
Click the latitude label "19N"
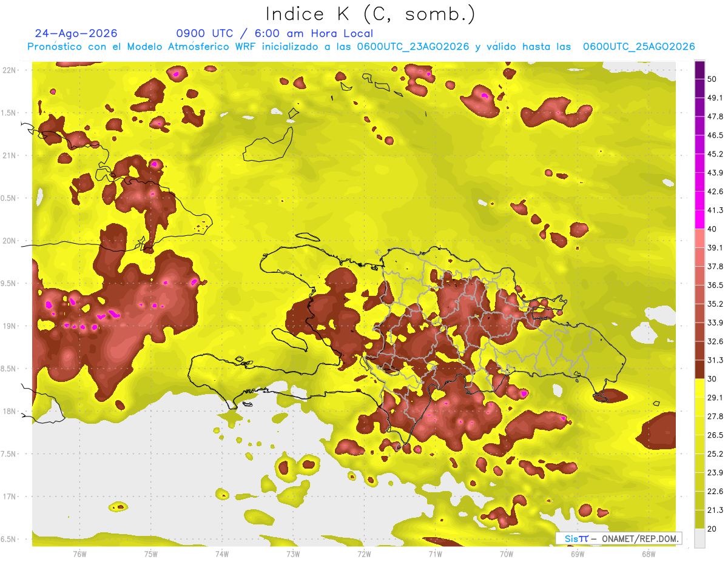(10, 326)
